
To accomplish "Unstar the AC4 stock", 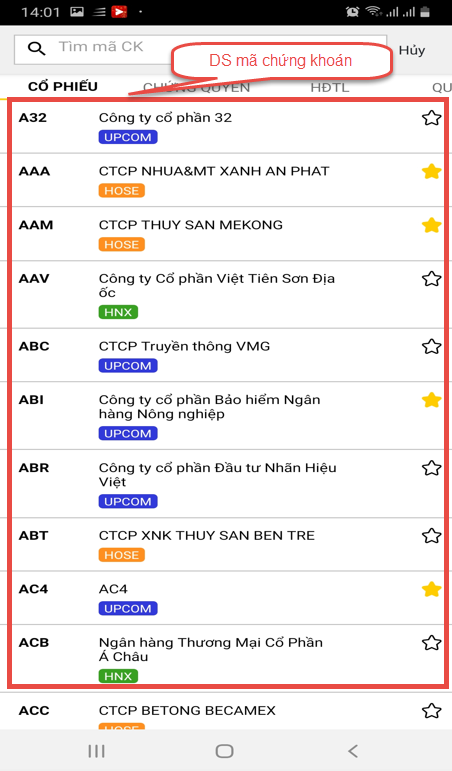I will coord(431,589).
